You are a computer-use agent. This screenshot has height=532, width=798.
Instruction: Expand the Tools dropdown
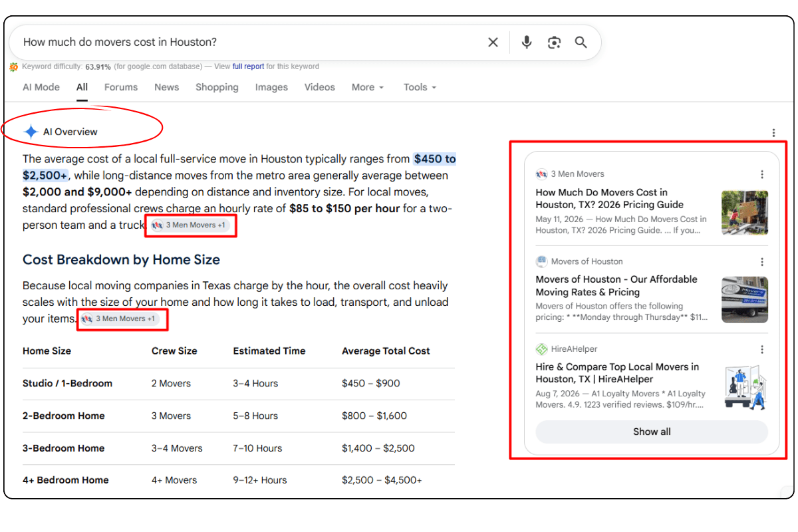420,87
